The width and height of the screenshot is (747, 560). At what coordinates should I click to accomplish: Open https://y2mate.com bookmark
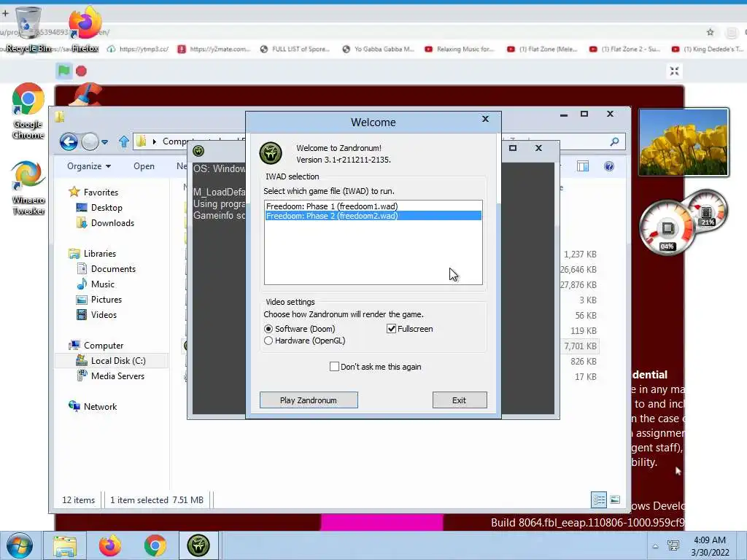[x=214, y=49]
